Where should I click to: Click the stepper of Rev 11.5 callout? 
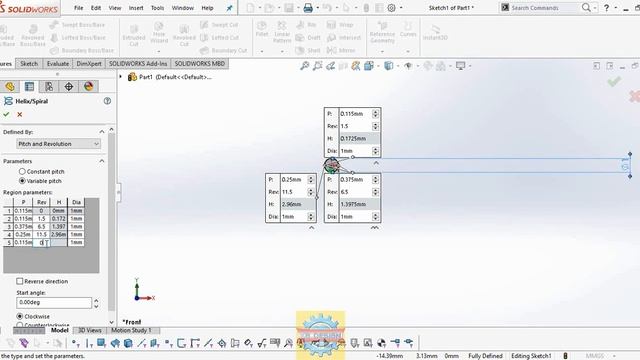click(311, 192)
